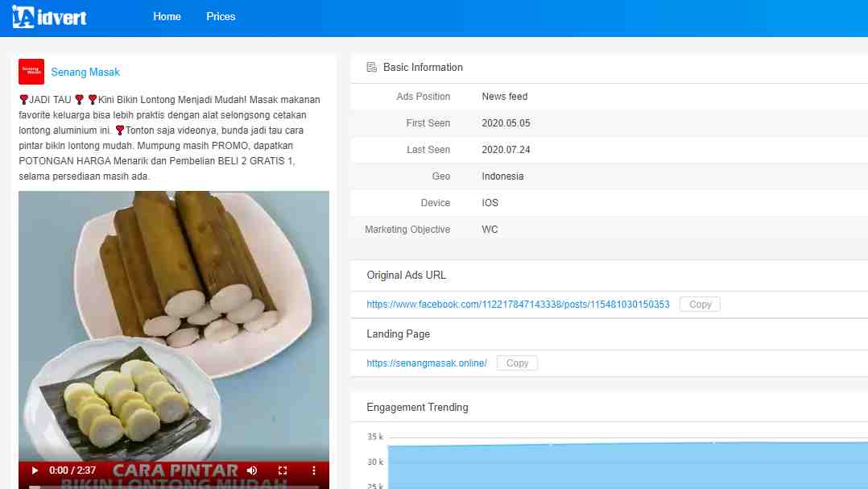868x489 pixels.
Task: Select the first seen date 2020.05.05
Action: click(506, 123)
